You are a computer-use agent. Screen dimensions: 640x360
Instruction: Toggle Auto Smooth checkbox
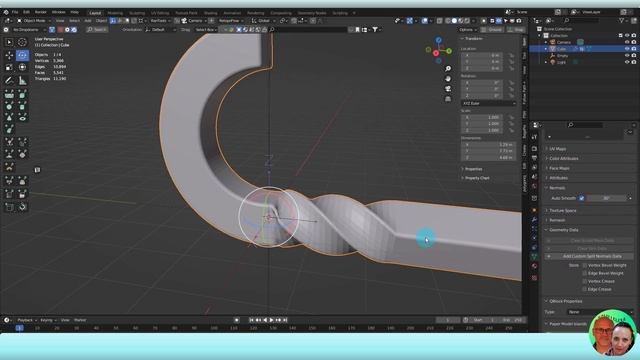click(581, 198)
